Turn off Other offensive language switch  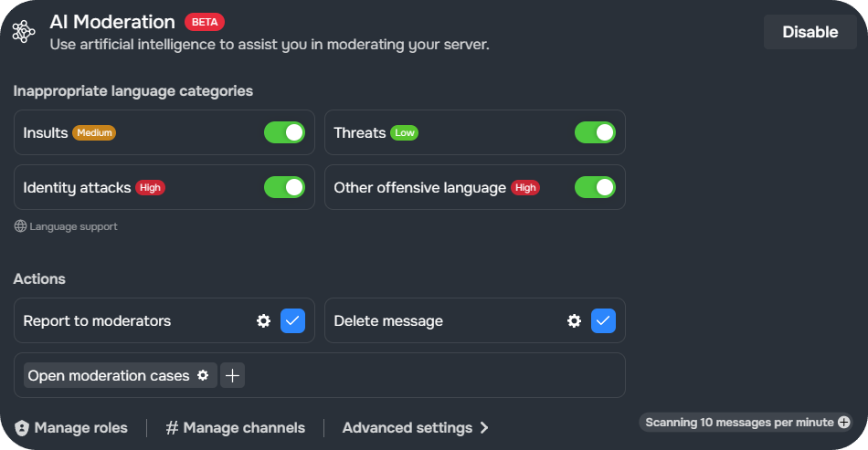(595, 187)
